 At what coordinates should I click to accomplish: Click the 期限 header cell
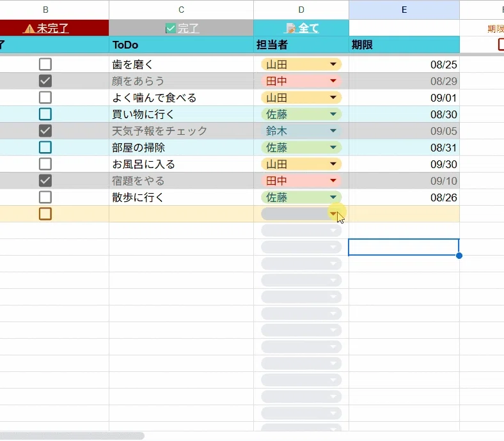(404, 45)
